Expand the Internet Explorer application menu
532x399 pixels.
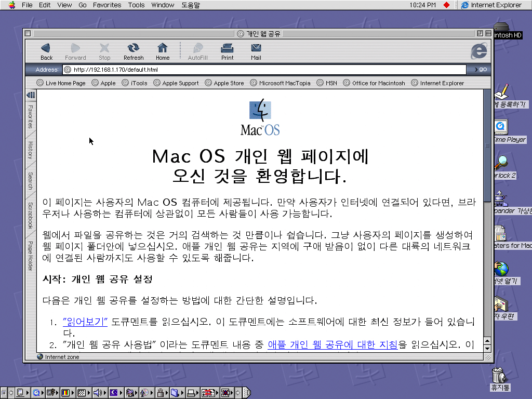click(490, 5)
